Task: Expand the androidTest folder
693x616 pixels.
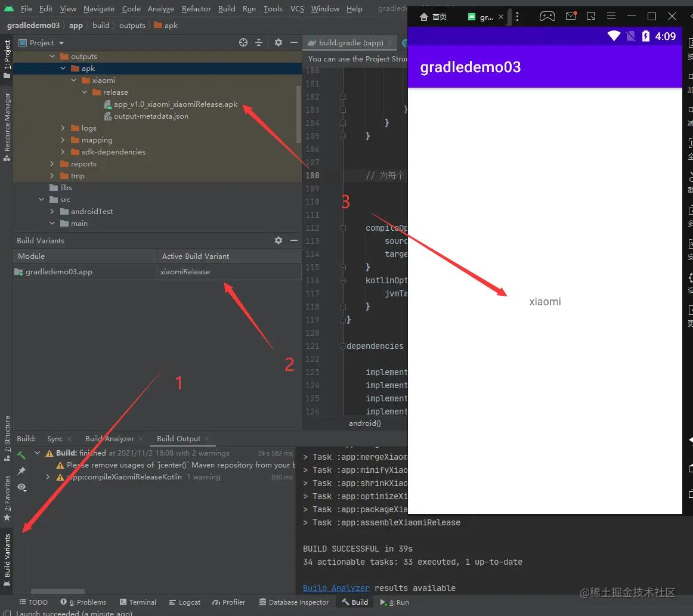Action: click(x=52, y=212)
